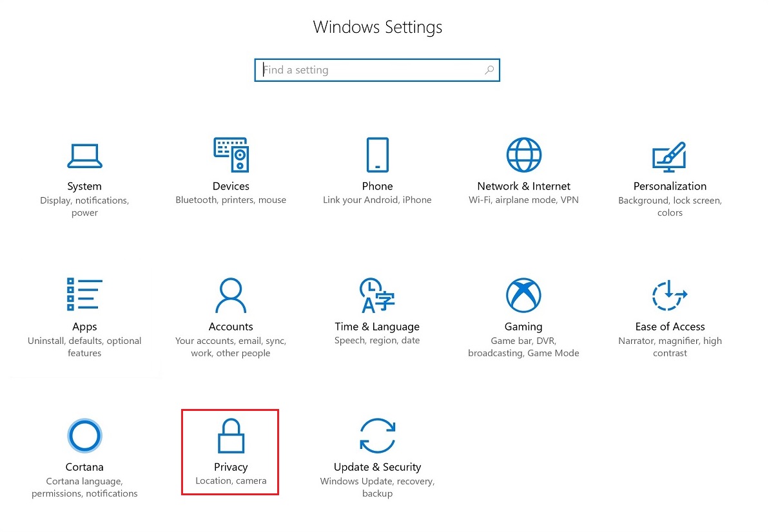Click the search magnifier in Find a setting

point(489,70)
